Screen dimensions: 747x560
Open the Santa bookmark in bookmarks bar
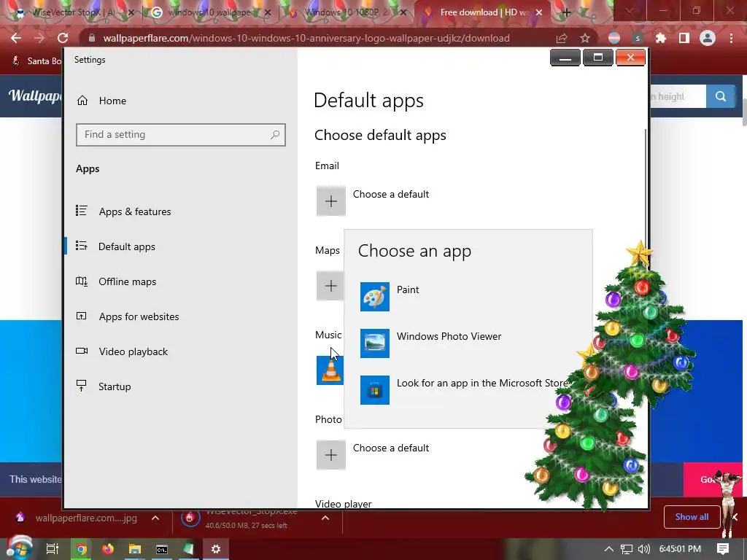point(36,61)
